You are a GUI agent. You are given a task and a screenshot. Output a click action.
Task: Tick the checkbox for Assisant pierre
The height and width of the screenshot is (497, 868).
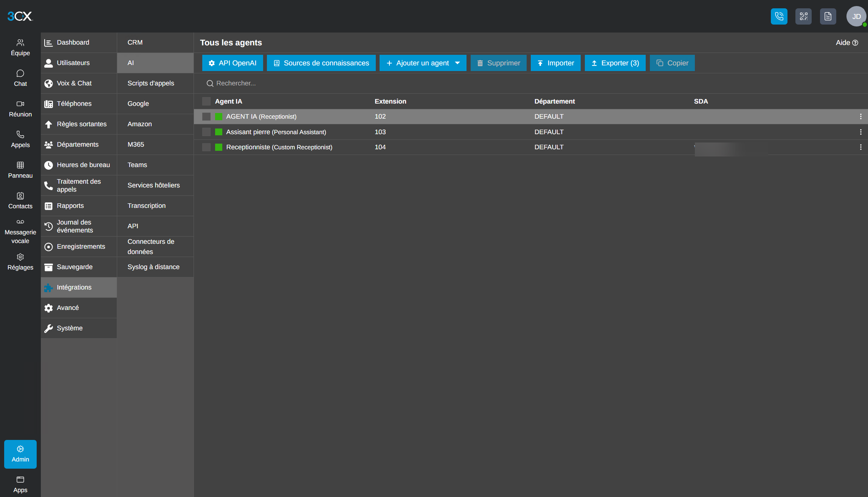[x=206, y=132]
